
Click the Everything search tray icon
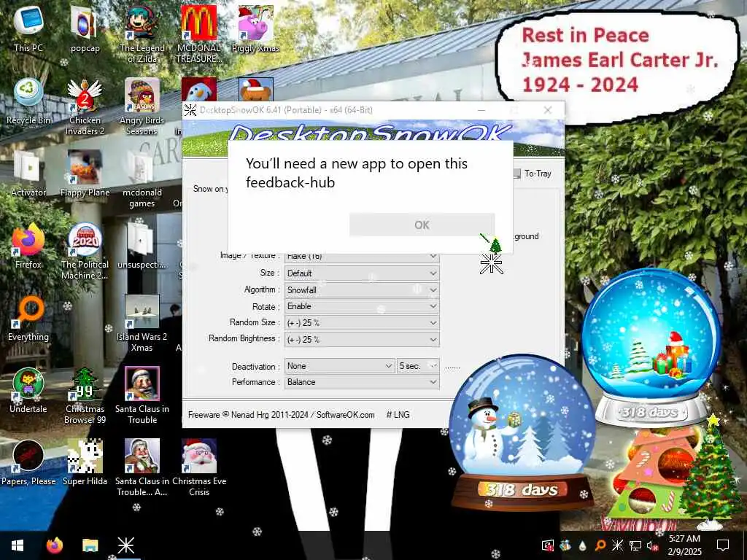(600, 545)
